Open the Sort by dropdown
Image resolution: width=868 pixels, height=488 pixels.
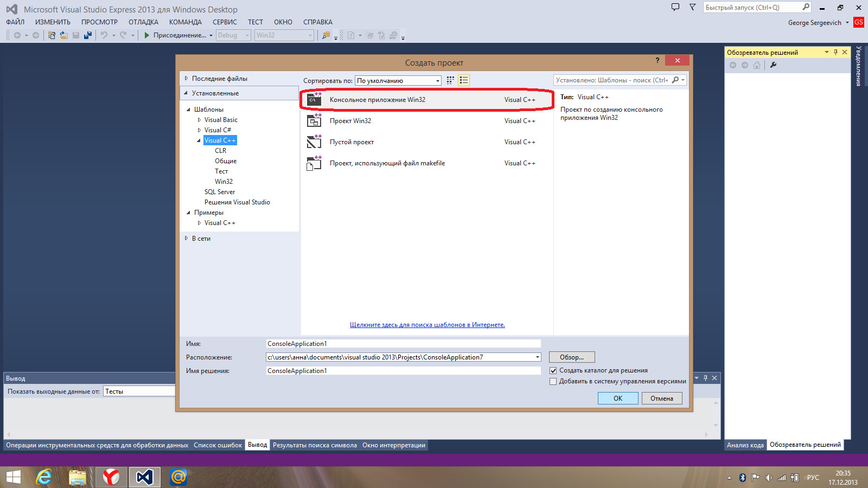coord(398,80)
